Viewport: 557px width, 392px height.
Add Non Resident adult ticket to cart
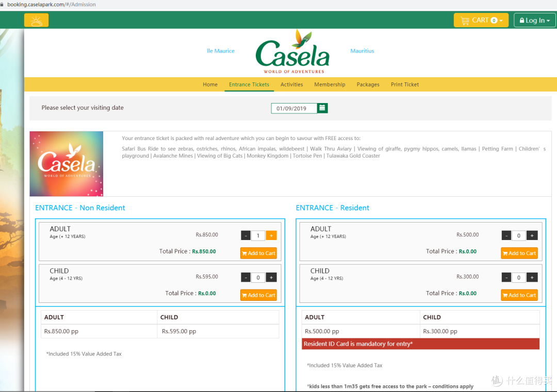coord(258,253)
